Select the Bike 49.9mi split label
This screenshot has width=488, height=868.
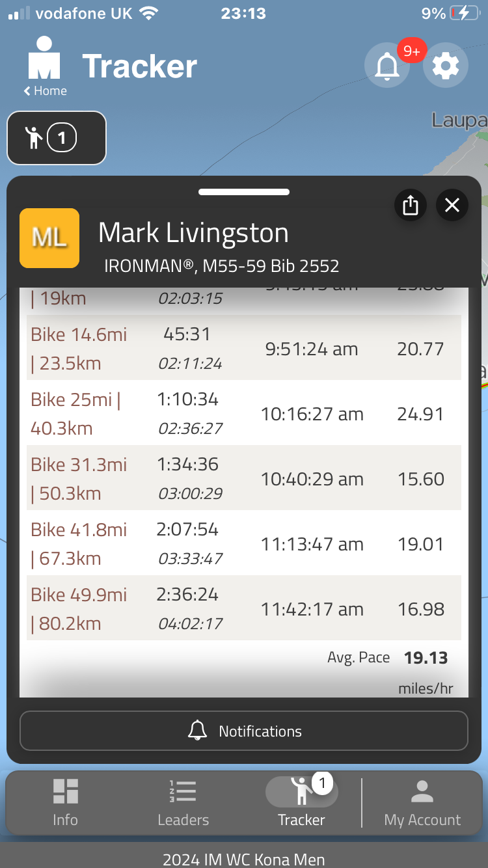pos(79,609)
